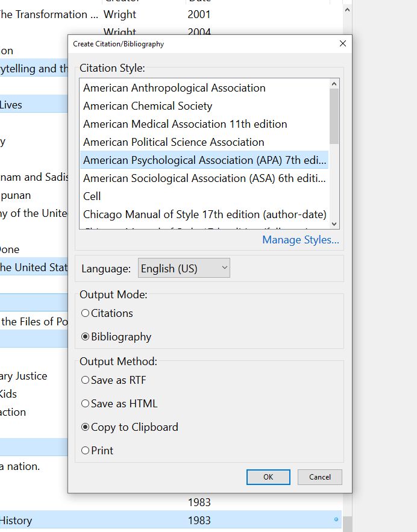
Task: Select the 'the Files of Po' item
Action: 34,322
